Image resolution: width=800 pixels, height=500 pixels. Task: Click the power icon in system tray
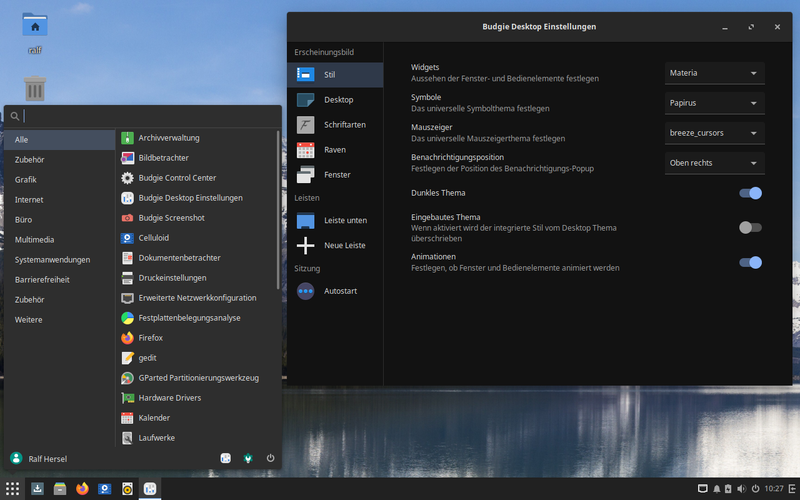[755, 489]
